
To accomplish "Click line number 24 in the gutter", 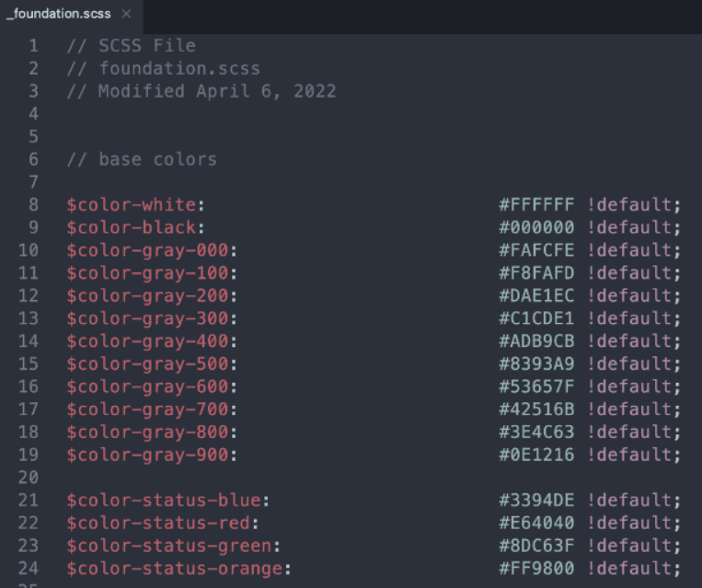I will click(29, 569).
